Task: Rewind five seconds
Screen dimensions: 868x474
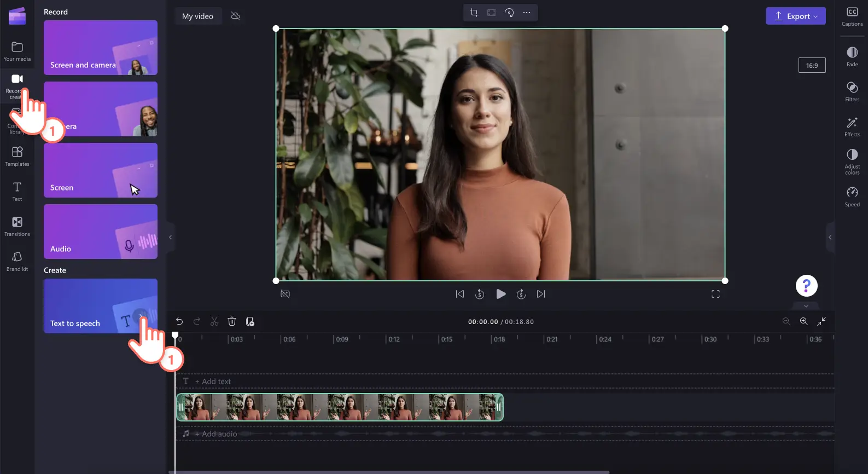Action: [x=480, y=294]
